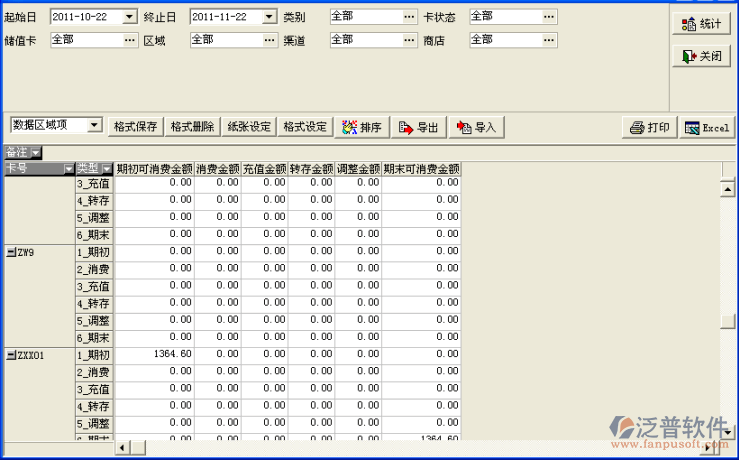Click the 格式保存 button
Screen dimensions: 739x460
(135, 127)
